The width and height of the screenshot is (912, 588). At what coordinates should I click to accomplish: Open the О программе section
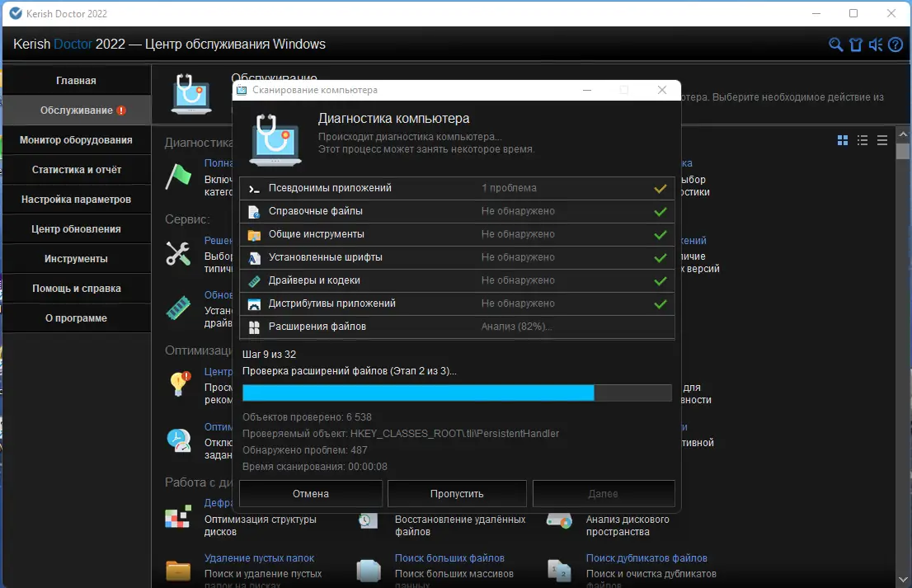[x=76, y=318]
